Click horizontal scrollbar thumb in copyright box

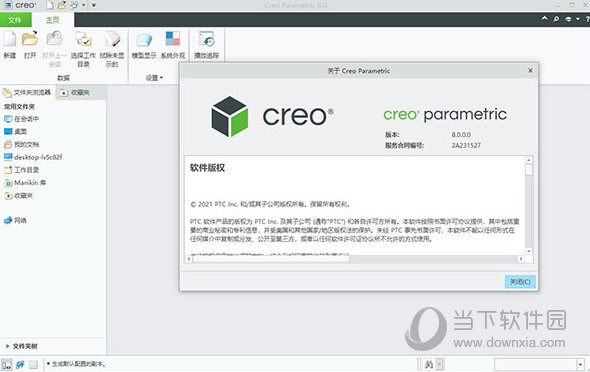coord(271,259)
